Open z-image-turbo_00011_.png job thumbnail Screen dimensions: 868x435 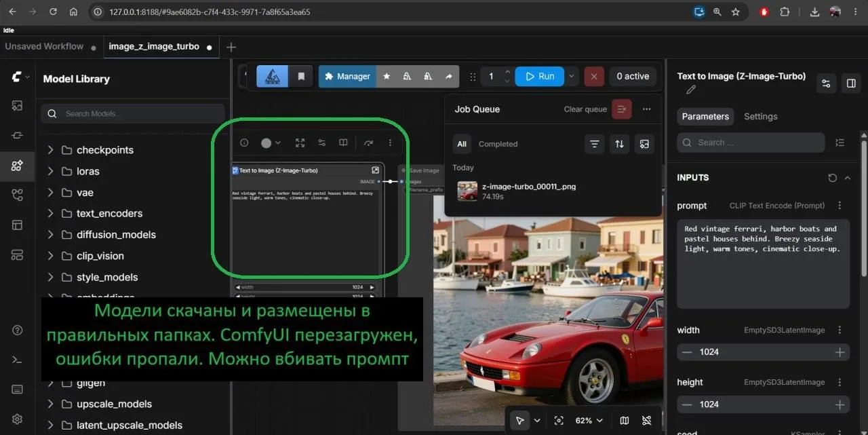click(467, 191)
